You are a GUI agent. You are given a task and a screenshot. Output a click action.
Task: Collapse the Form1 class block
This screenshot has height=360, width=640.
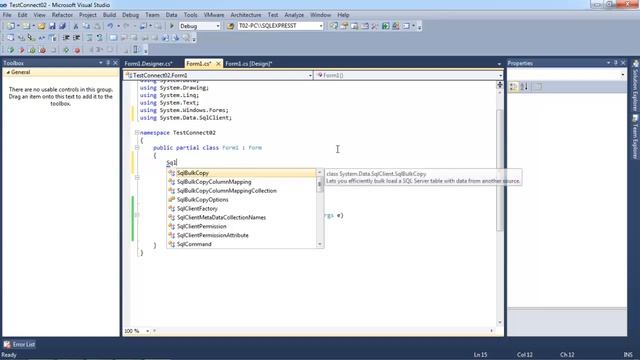click(137, 148)
